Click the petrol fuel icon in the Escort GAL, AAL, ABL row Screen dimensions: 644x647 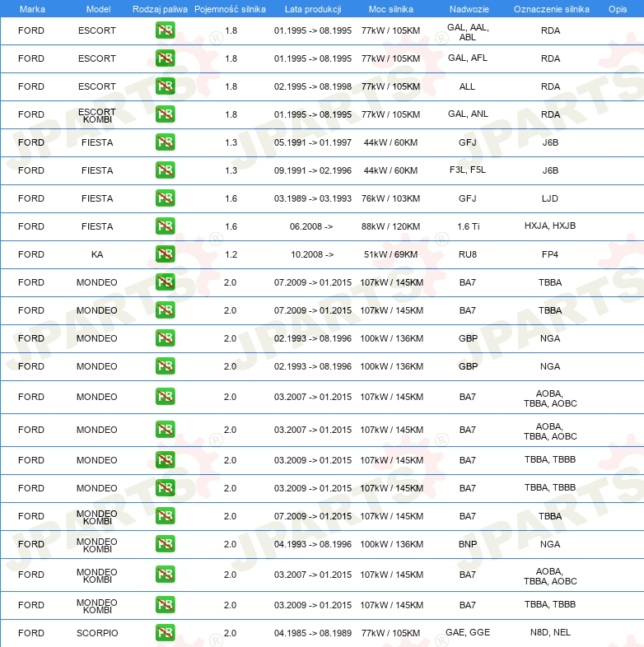tap(166, 30)
